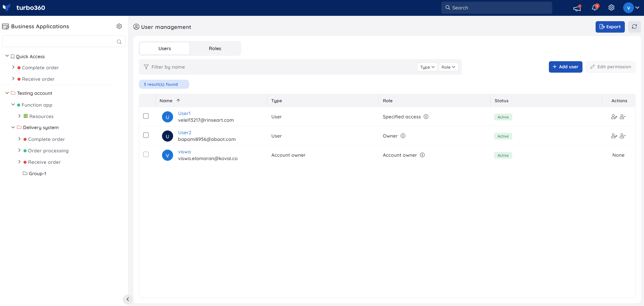Open the viswa name link
This screenshot has height=306, width=644.
click(184, 152)
